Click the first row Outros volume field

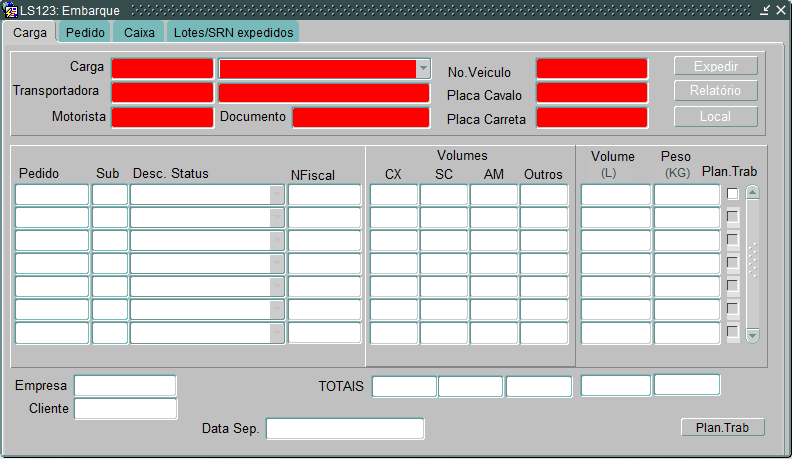point(543,194)
